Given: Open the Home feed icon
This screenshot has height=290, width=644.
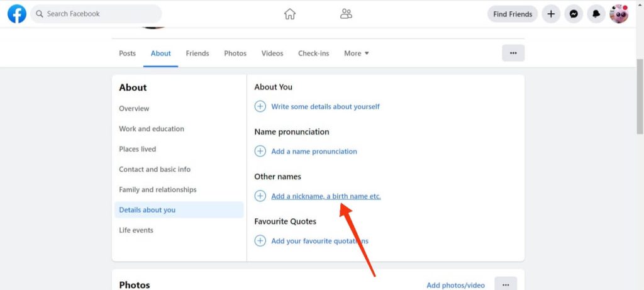Looking at the screenshot, I should 290,14.
